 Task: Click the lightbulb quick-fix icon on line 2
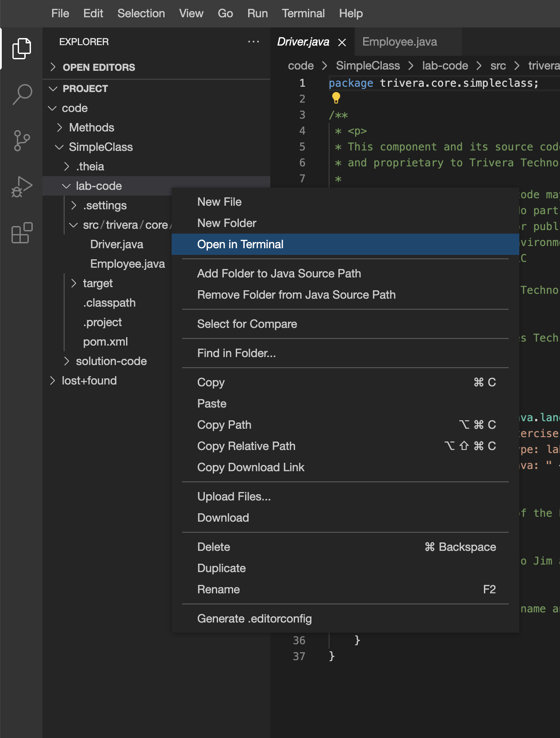(x=336, y=98)
